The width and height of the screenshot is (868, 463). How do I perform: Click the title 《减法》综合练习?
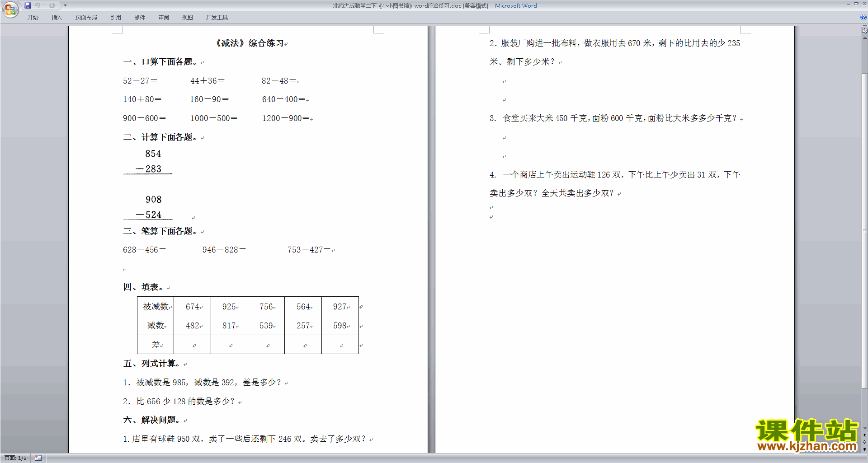(x=249, y=43)
